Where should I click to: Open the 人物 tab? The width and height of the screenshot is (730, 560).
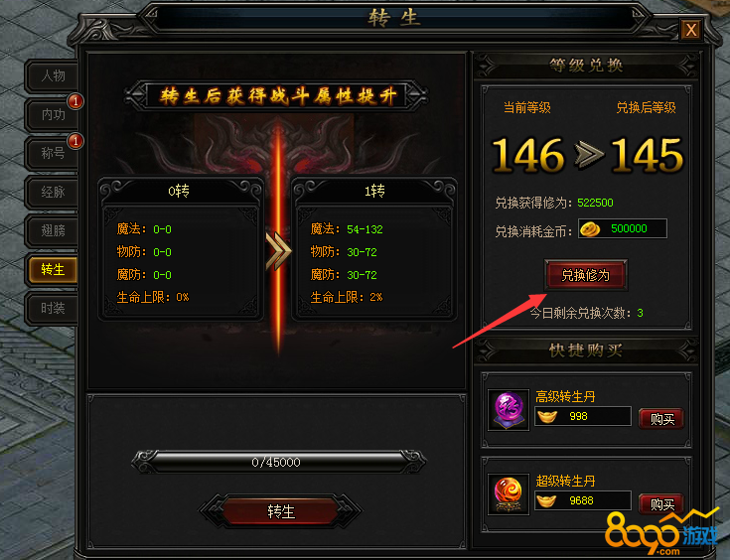point(52,75)
